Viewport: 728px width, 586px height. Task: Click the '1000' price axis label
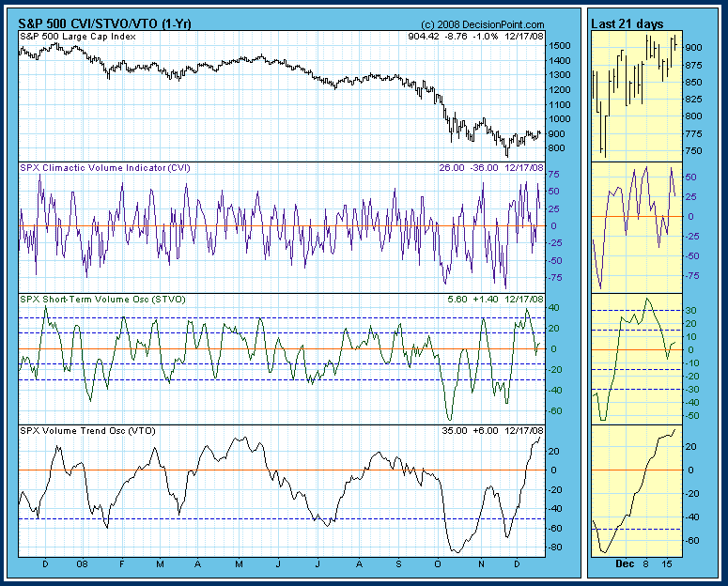(x=559, y=119)
